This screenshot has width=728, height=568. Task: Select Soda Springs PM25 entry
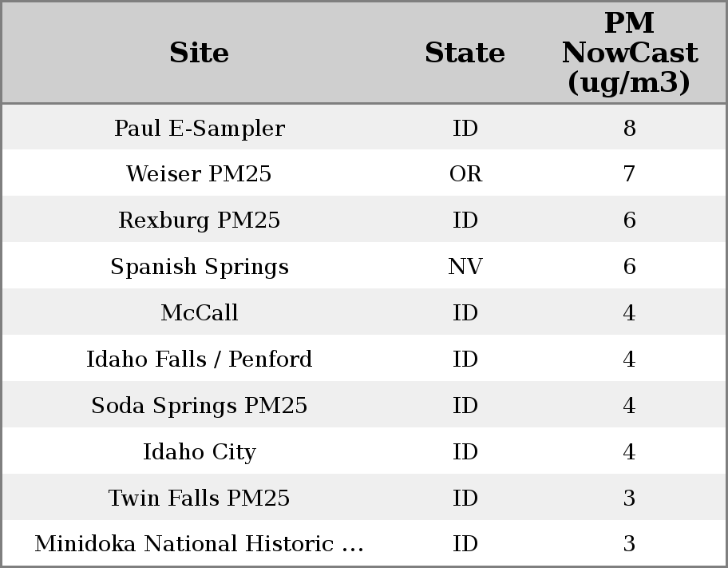[199, 406]
